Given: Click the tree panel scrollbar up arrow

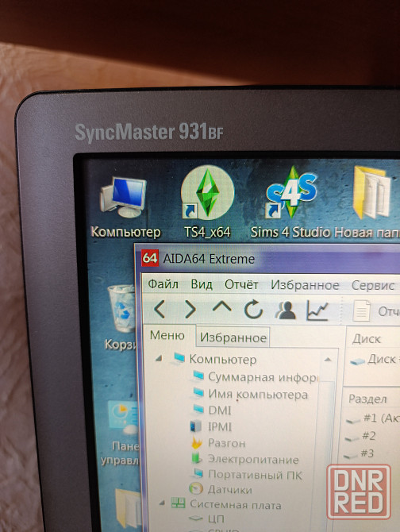Looking at the screenshot, I should (328, 360).
